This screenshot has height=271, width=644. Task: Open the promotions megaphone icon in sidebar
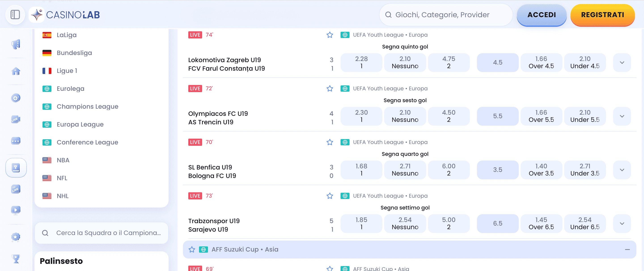pyautogui.click(x=16, y=44)
